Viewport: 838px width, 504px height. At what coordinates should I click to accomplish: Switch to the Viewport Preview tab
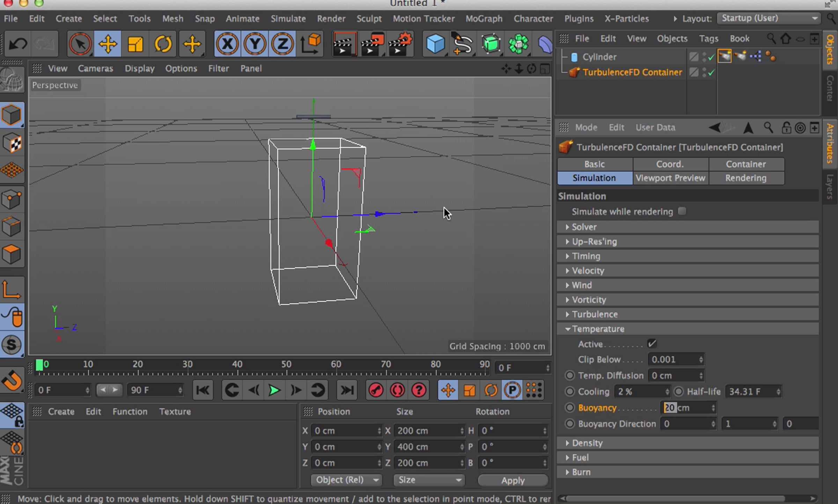[670, 178]
